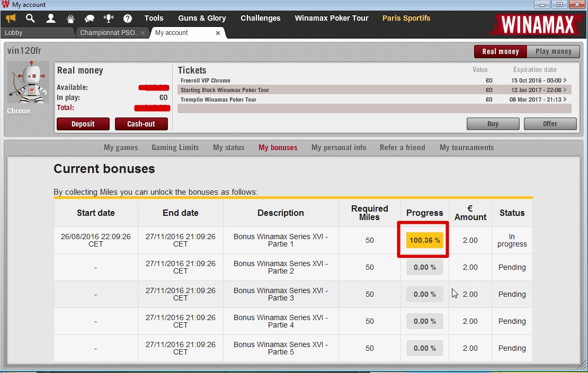Image resolution: width=588 pixels, height=373 pixels.
Task: Click the Deposit button
Action: click(83, 123)
